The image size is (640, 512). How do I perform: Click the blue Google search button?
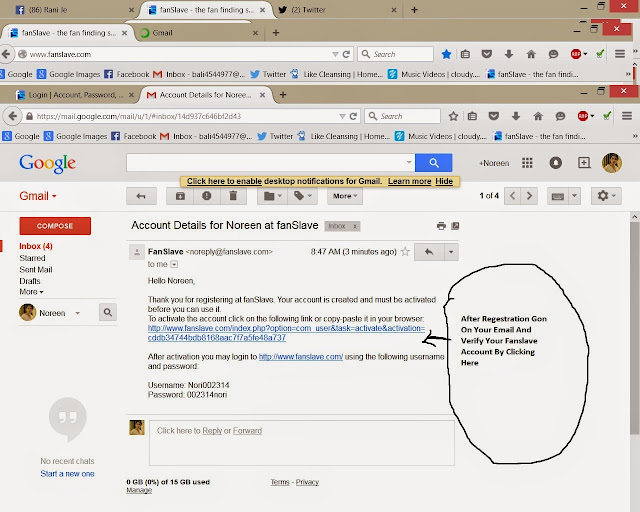(433, 163)
